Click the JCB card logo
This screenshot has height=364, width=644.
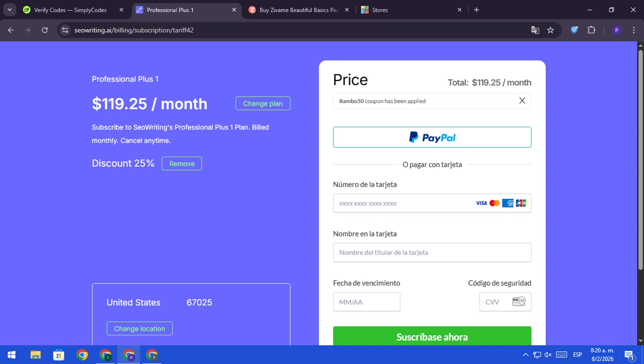[x=521, y=203]
